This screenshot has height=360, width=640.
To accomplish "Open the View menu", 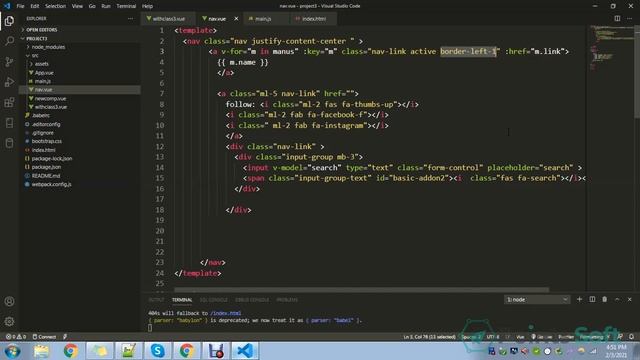I will (x=77, y=6).
